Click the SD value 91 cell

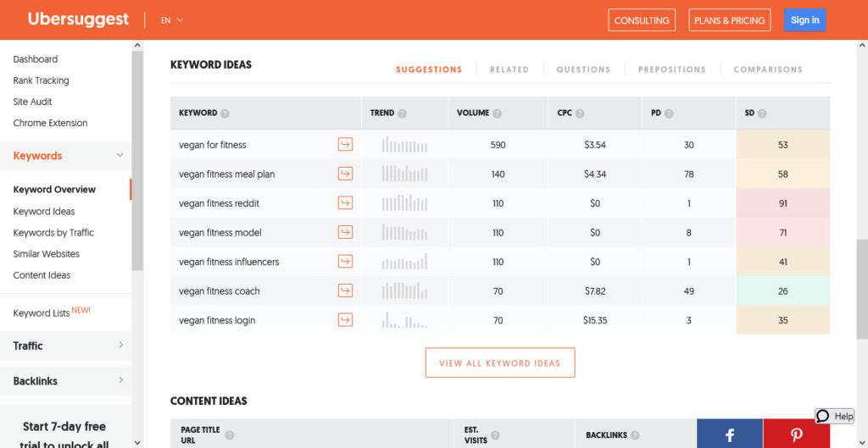tap(782, 203)
